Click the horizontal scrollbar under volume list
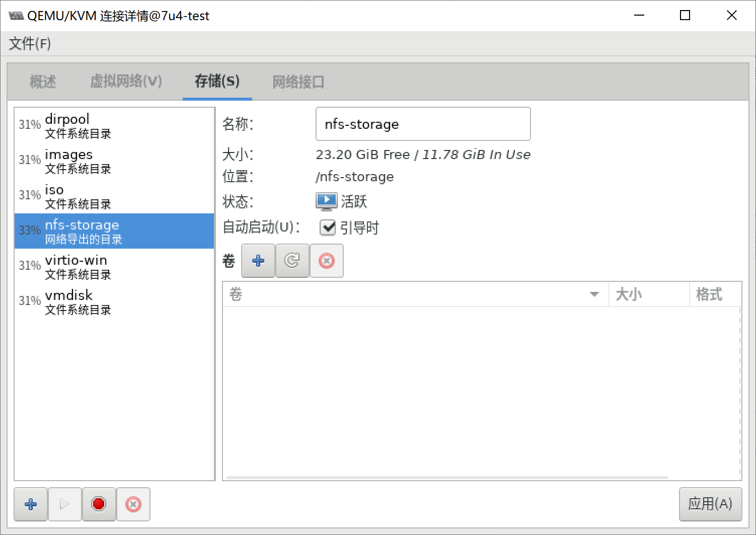Viewport: 756px width, 535px height. click(x=447, y=477)
